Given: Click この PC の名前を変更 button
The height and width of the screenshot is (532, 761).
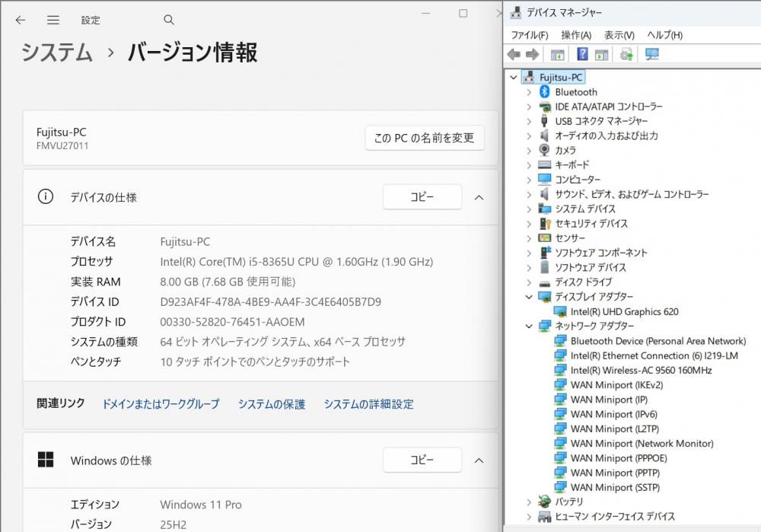Looking at the screenshot, I should coord(425,138).
